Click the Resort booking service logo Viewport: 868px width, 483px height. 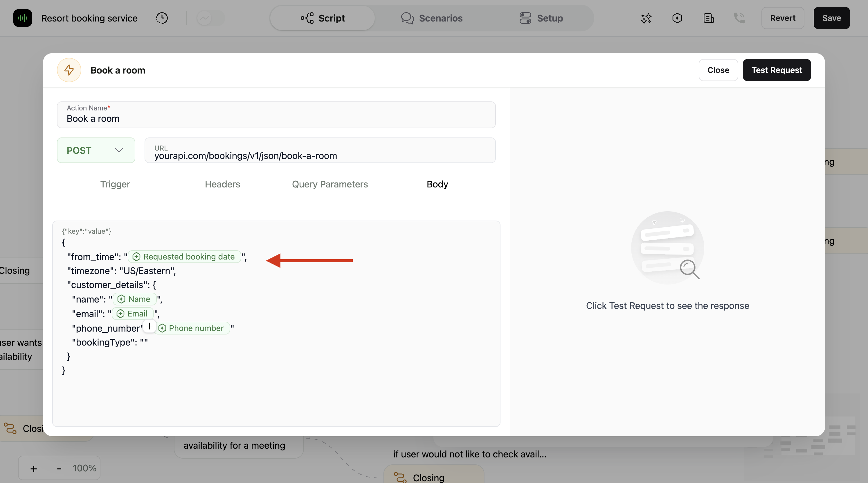coord(22,18)
